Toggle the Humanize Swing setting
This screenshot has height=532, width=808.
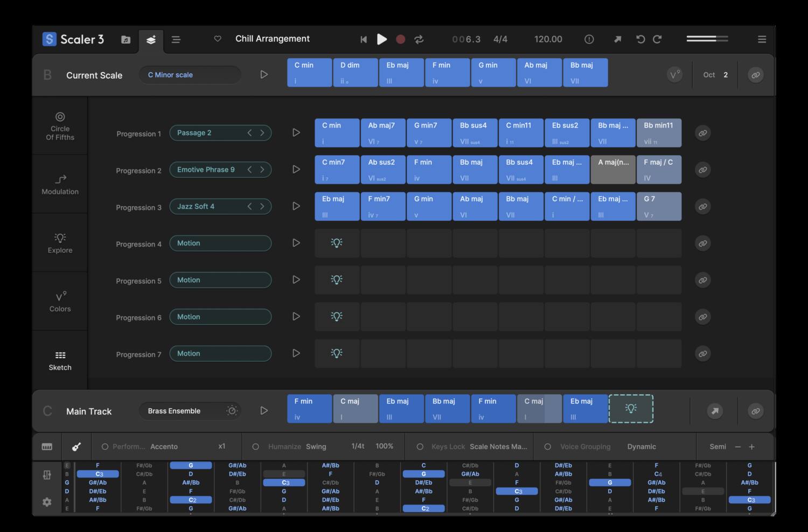[x=255, y=446]
